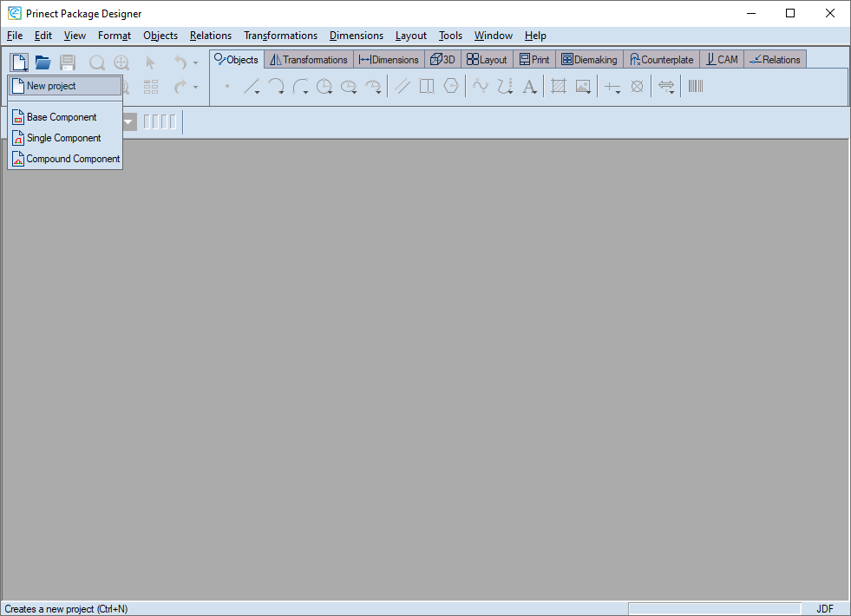The width and height of the screenshot is (851, 616).
Task: Select the Ellipse drawing tool
Action: (x=349, y=86)
